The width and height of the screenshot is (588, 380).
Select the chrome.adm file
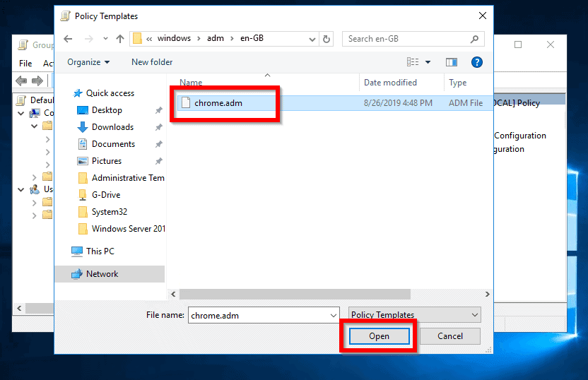(x=218, y=103)
